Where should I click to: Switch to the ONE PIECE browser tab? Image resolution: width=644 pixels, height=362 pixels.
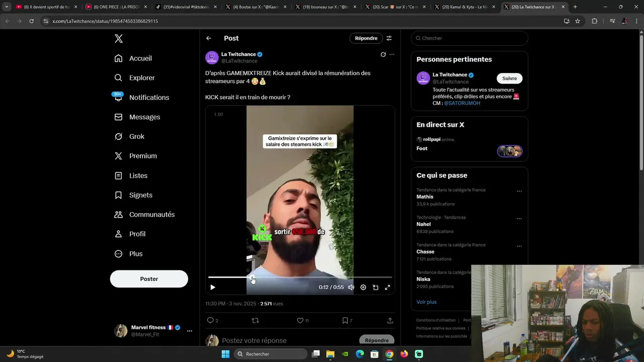115,7
